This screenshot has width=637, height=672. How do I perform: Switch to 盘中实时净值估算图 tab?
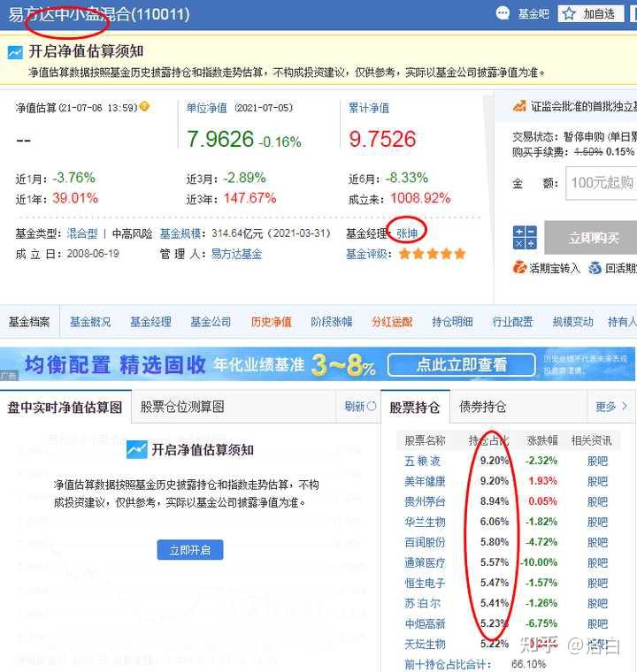[65, 407]
